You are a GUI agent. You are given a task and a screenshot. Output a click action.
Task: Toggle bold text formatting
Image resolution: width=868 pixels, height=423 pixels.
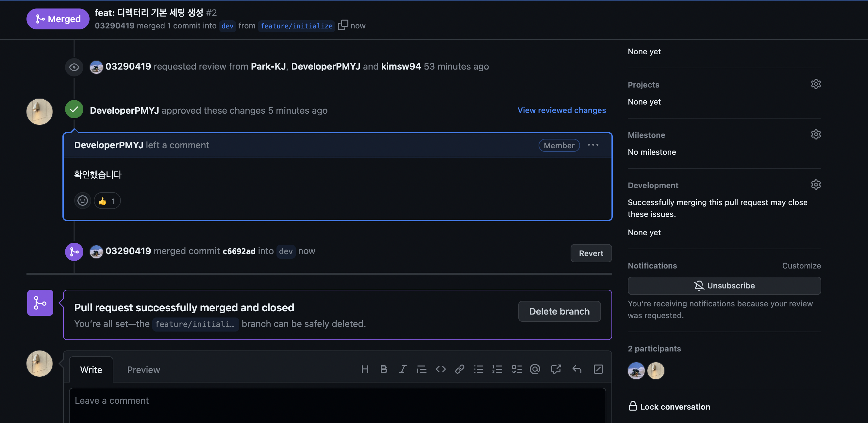click(x=383, y=369)
